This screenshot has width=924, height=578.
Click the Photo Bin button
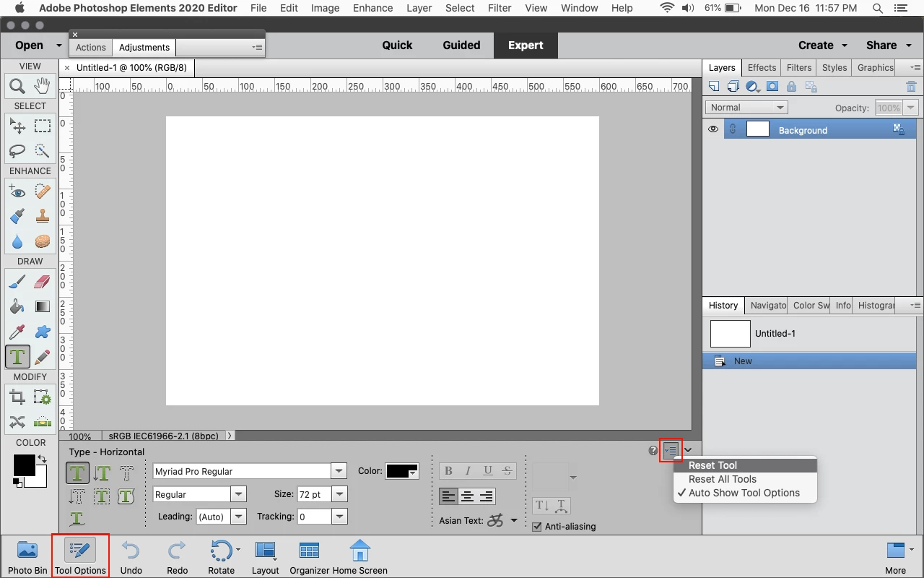(27, 556)
